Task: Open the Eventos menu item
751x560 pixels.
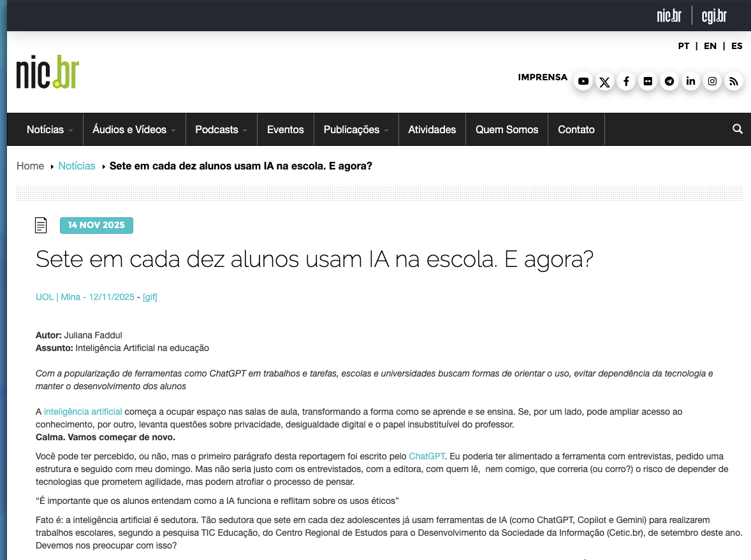Action: (x=286, y=130)
